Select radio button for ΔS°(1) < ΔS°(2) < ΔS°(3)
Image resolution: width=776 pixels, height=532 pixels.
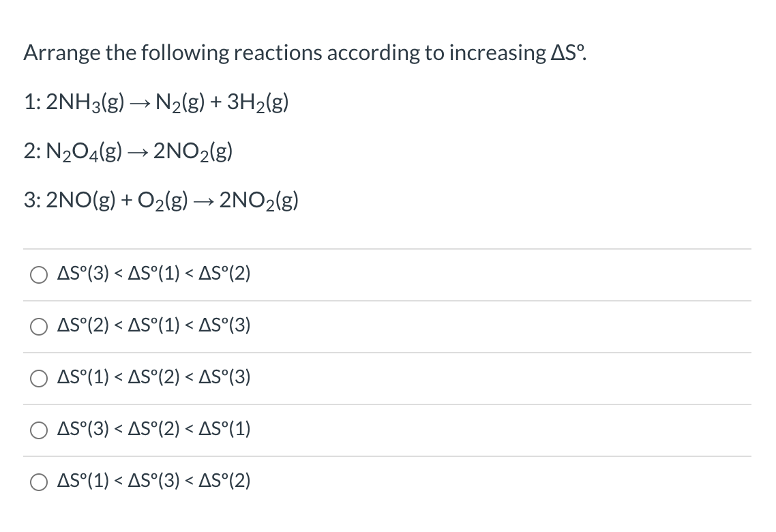point(38,378)
